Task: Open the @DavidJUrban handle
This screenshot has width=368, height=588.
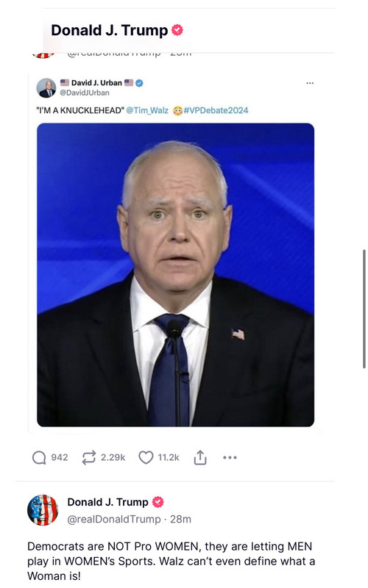Action: click(85, 93)
